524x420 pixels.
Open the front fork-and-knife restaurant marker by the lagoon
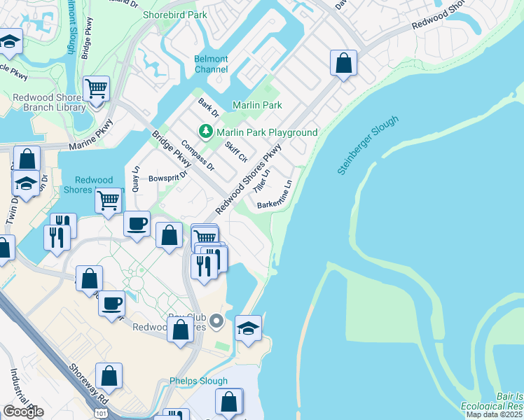57,239
